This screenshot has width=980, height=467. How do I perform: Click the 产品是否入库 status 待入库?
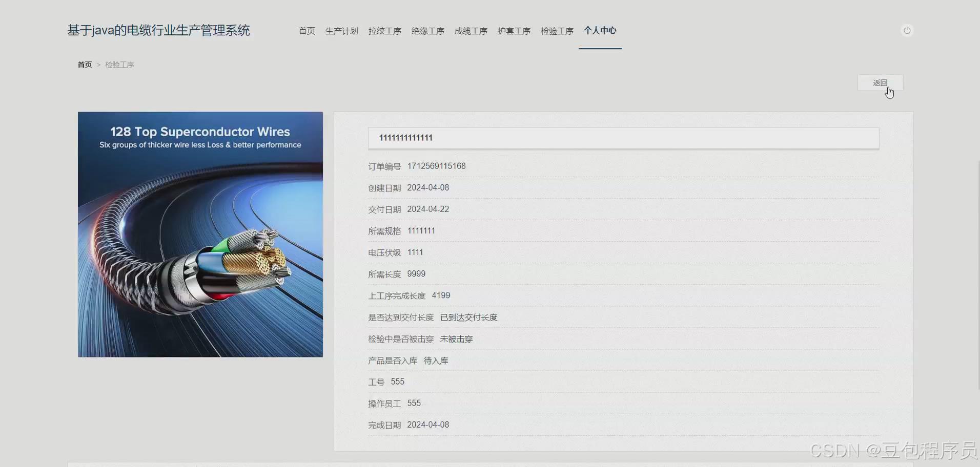435,360
